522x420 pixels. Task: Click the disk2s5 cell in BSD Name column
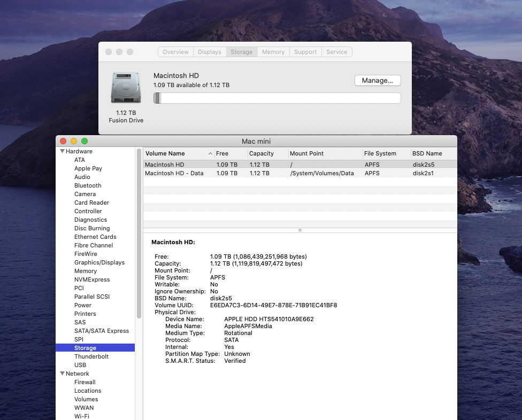tap(424, 165)
